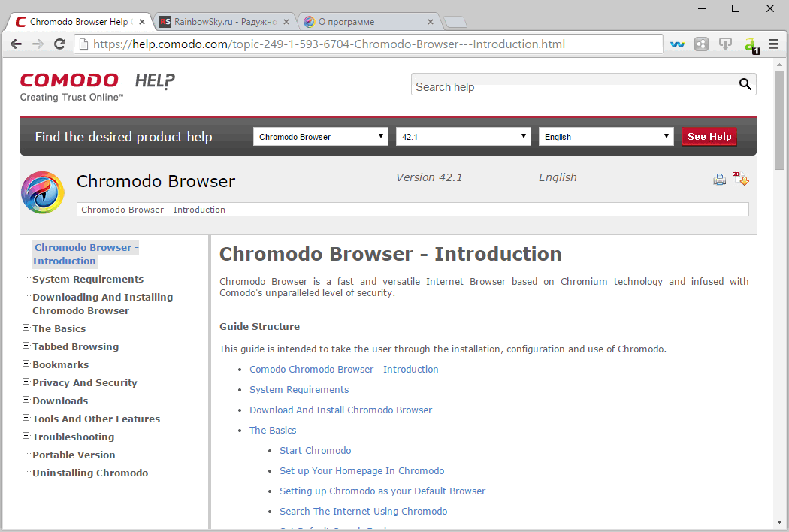
Task: Maximize the browser window
Action: (736, 8)
